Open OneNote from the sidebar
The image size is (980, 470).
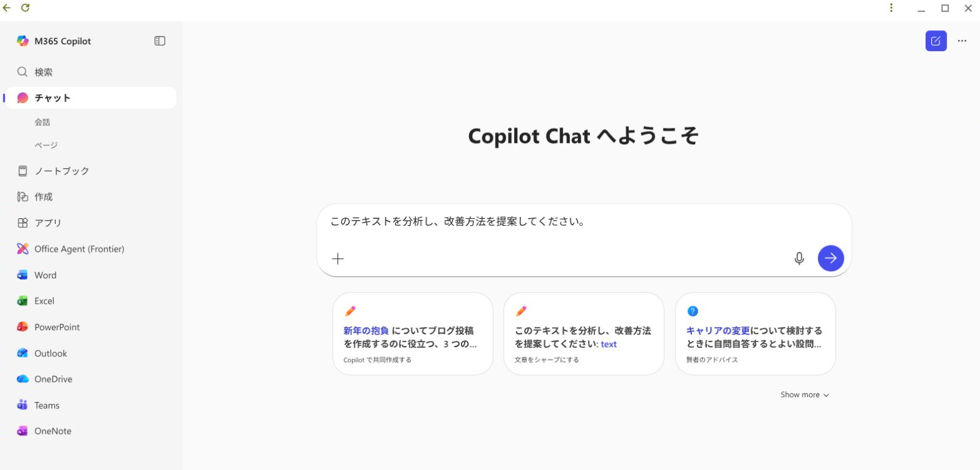click(51, 431)
